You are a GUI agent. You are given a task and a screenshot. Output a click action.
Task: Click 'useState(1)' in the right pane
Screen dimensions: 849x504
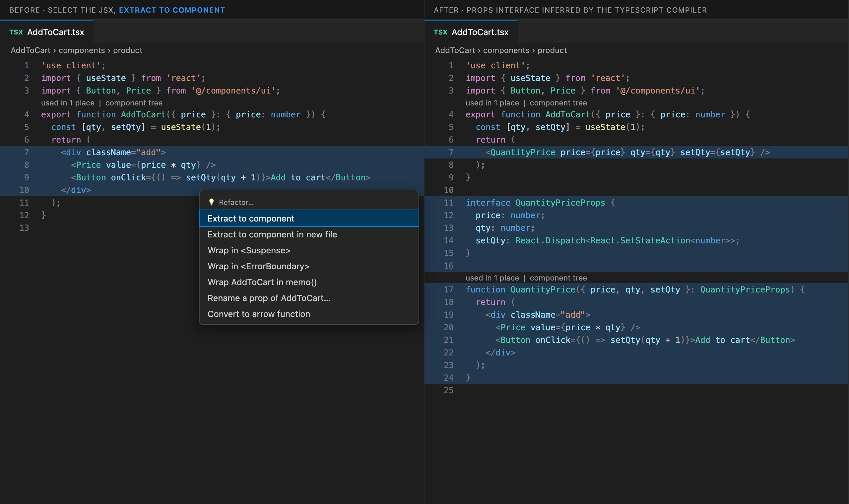coord(613,127)
